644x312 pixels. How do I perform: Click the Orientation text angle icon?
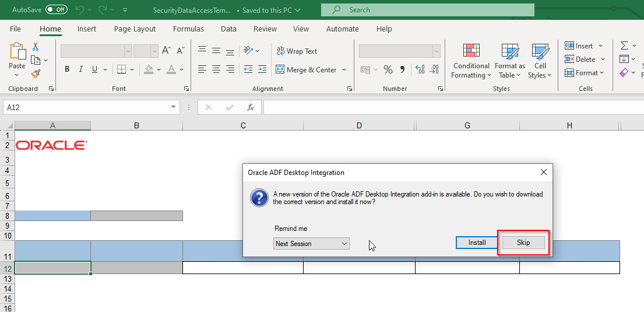pos(248,51)
